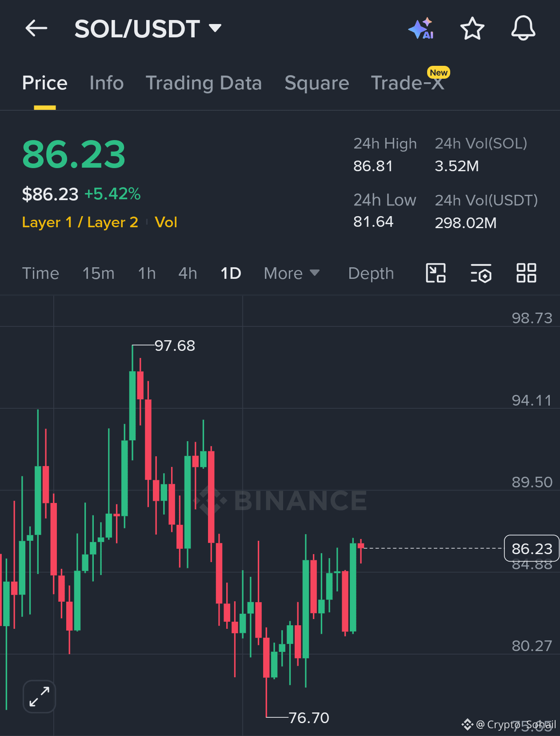Tap the 80.27 axis label
Screen dimensions: 560x736
tap(532, 646)
